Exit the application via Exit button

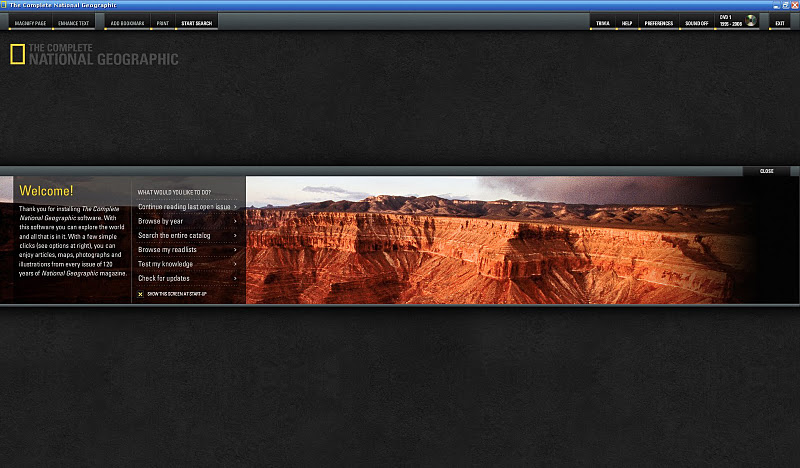(779, 22)
